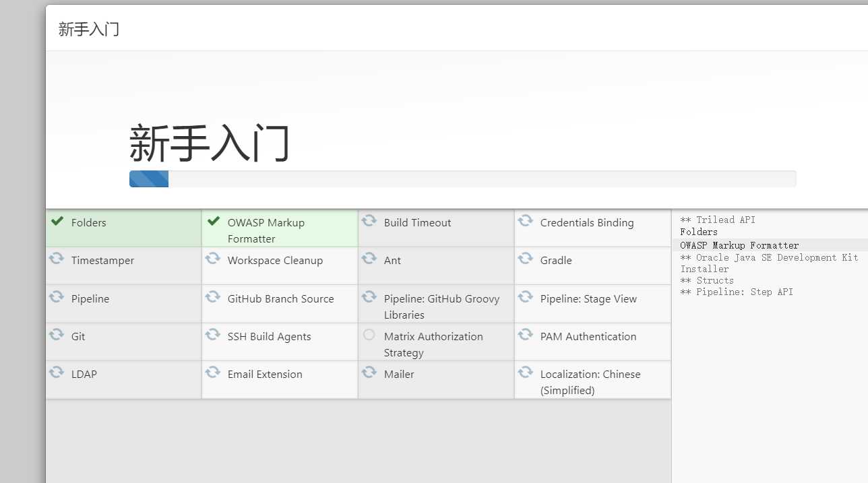
Task: Select the ** Pipeline: Step API log line
Action: click(x=737, y=292)
